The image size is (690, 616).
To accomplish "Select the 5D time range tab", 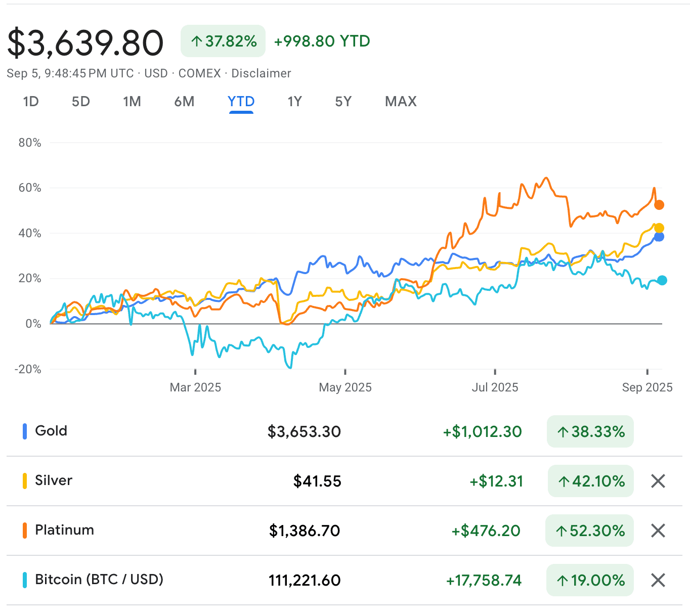I will (81, 102).
